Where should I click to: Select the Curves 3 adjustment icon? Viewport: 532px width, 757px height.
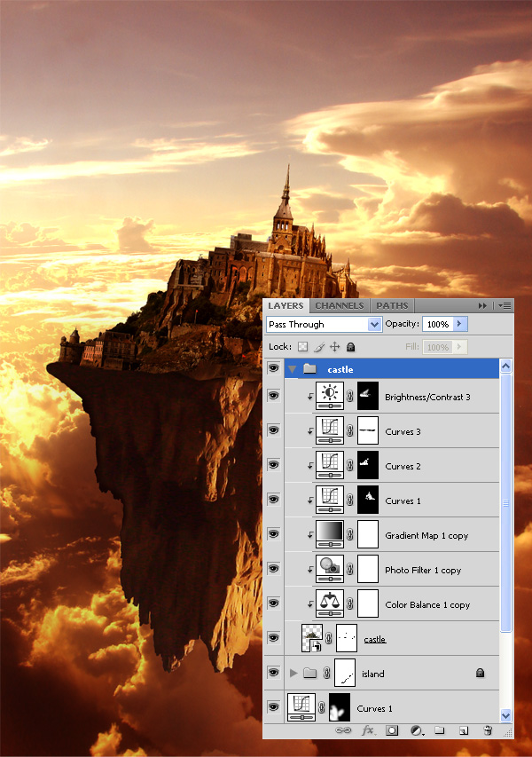[330, 430]
